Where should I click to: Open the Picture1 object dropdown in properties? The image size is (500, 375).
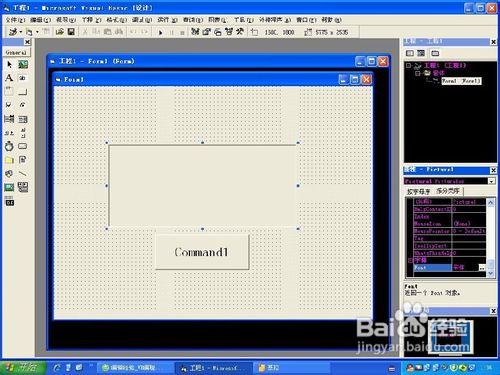pyautogui.click(x=492, y=181)
